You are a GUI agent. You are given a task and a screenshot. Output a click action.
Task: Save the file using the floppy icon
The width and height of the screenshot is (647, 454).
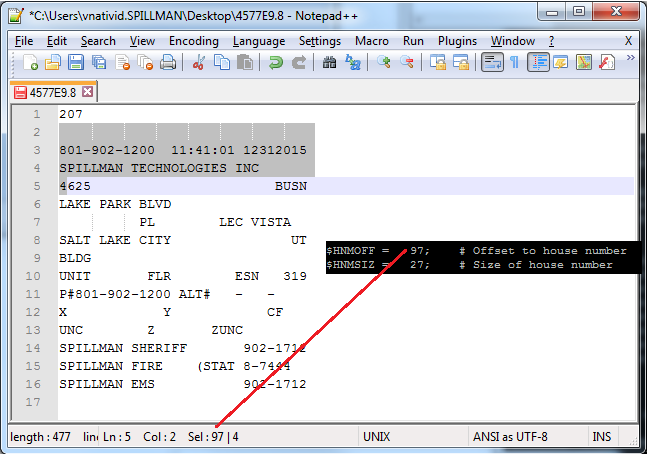(x=76, y=63)
